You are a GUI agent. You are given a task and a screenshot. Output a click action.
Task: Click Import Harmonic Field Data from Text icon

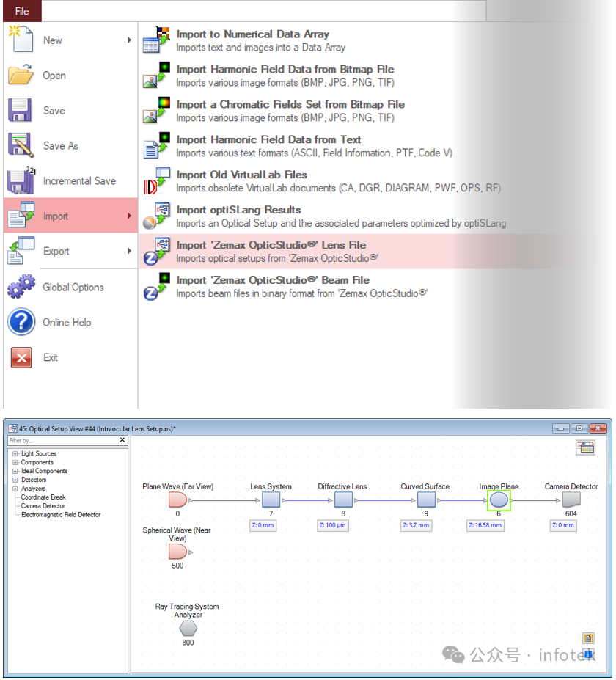pos(156,145)
